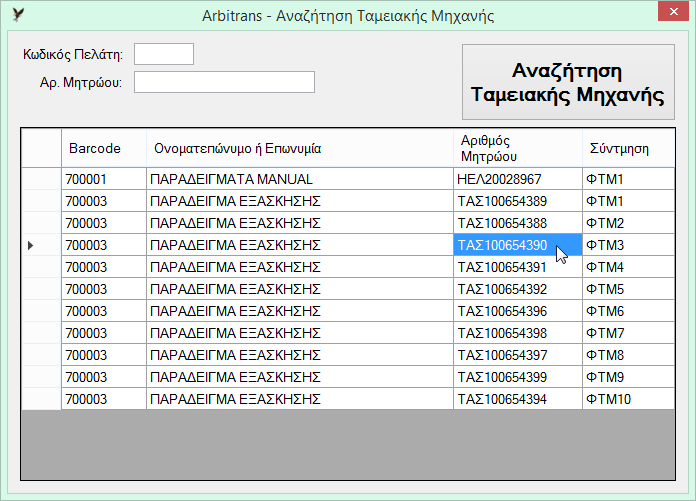Sort by Αριθμός Μητρώου column header
The image size is (696, 501).
click(518, 148)
